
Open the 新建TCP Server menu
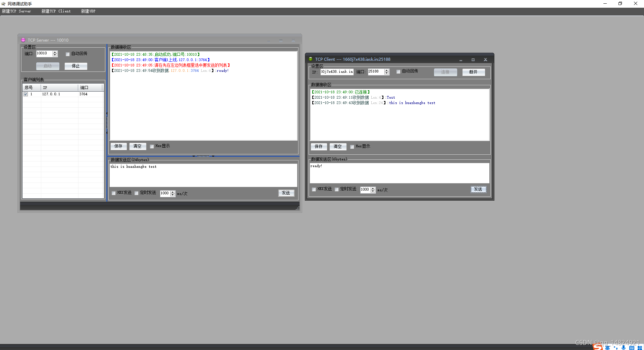coord(16,11)
